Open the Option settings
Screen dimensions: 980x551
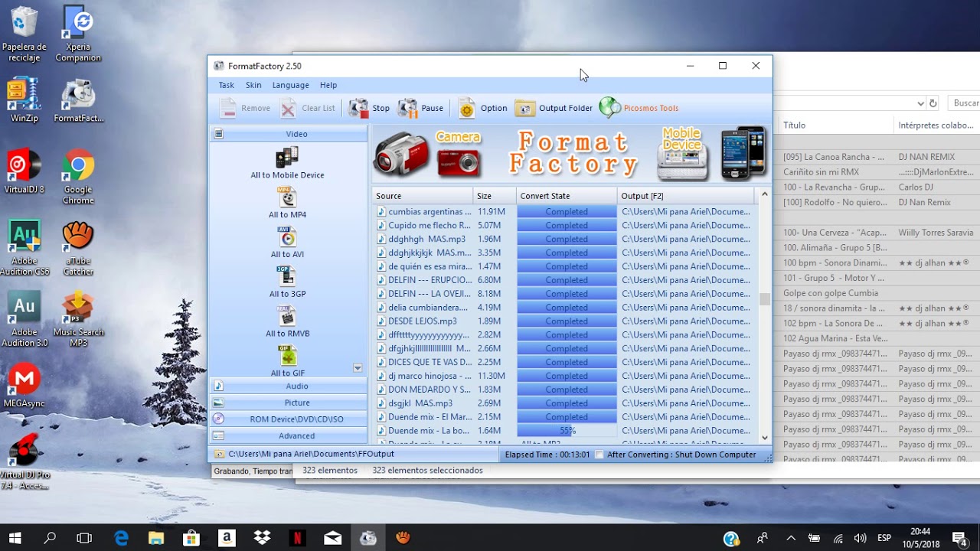[483, 109]
